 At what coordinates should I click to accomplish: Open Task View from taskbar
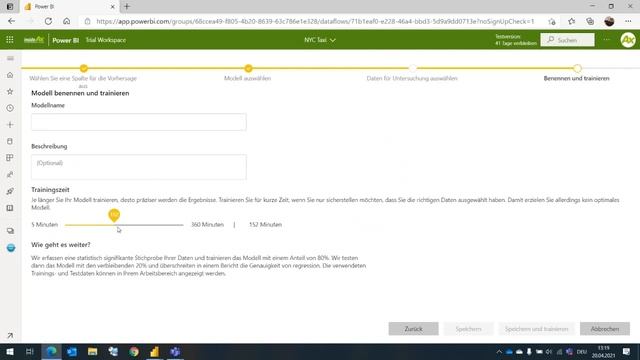[x=29, y=351]
